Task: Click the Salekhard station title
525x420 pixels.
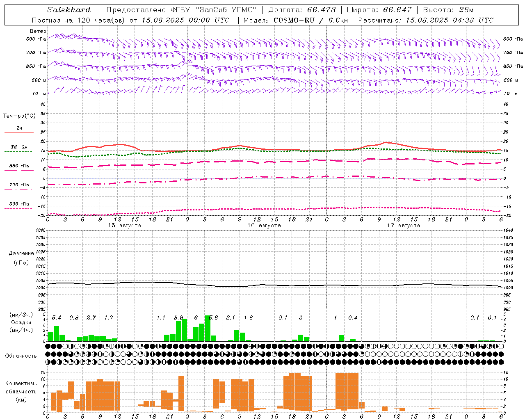Action: pos(69,10)
